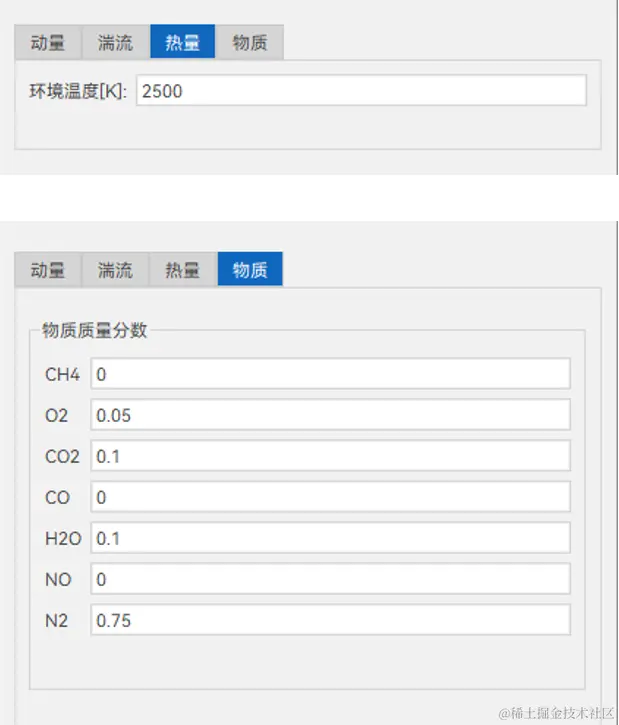Click the H2O label text
619x725 pixels.
(63, 539)
